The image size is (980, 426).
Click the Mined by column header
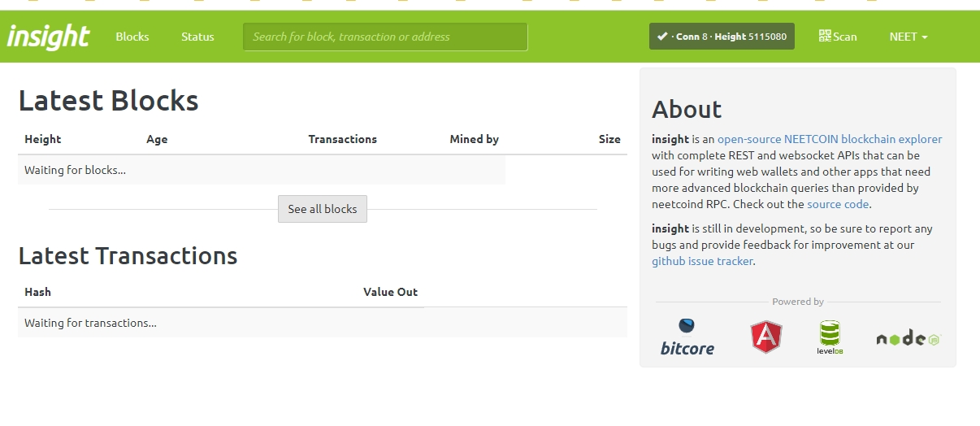[x=474, y=139]
